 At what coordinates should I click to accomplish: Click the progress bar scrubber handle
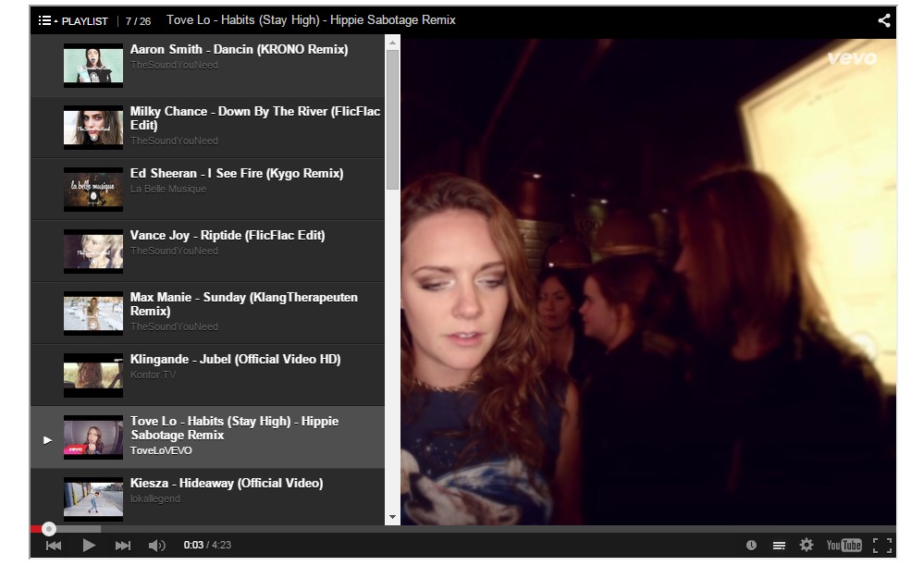(x=49, y=529)
